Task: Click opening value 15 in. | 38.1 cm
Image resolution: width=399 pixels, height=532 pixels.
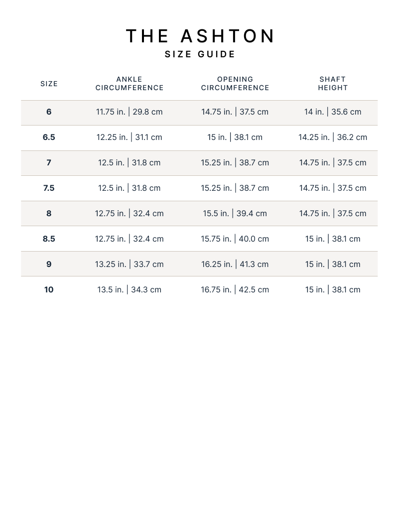Action: [235, 137]
